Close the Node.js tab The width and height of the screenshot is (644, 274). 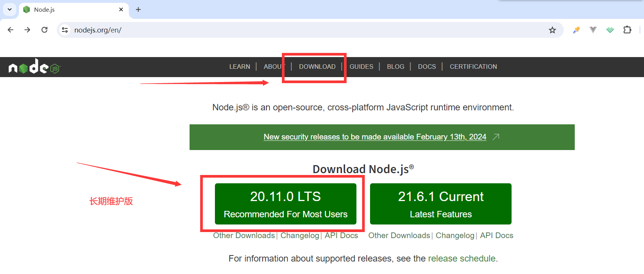[x=121, y=9]
